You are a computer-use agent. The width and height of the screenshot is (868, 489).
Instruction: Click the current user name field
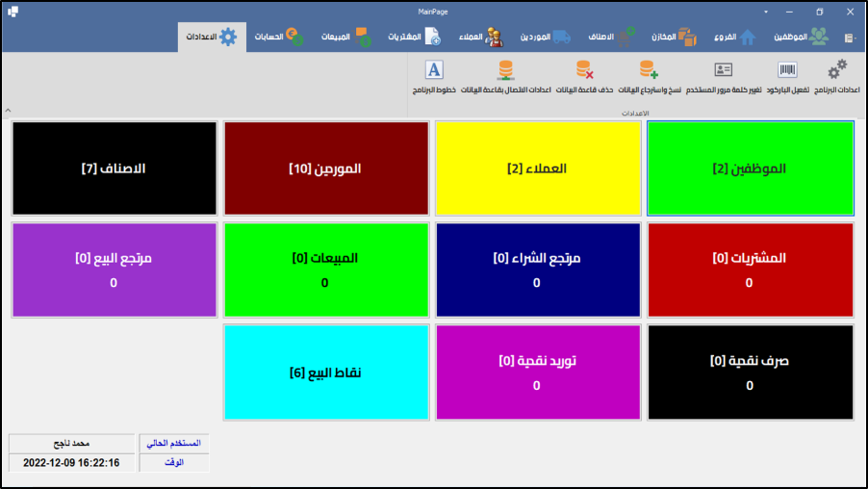[x=72, y=443]
